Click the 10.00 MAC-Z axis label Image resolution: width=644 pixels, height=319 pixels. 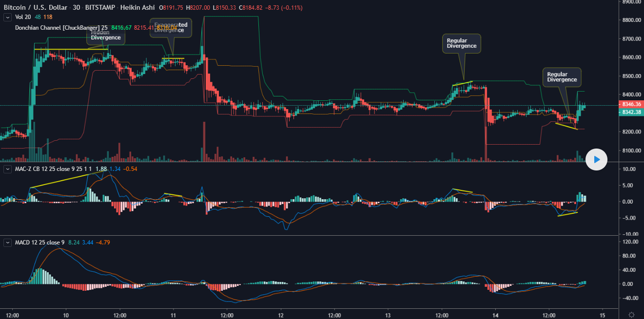pyautogui.click(x=629, y=169)
